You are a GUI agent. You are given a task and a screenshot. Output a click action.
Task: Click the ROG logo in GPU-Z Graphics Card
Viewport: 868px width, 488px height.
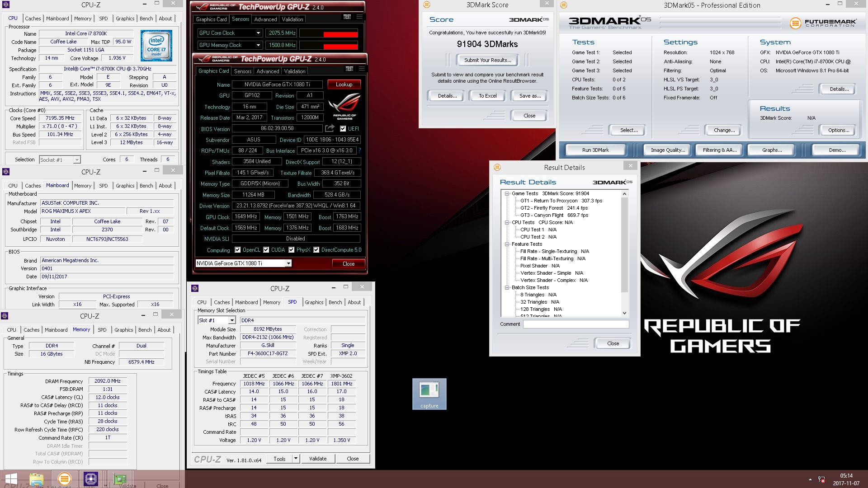coord(344,107)
